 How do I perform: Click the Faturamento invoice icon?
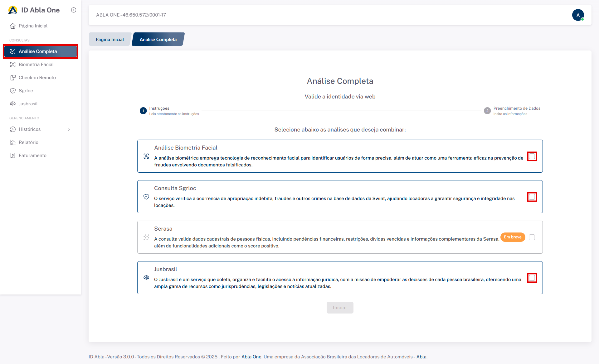click(x=13, y=156)
